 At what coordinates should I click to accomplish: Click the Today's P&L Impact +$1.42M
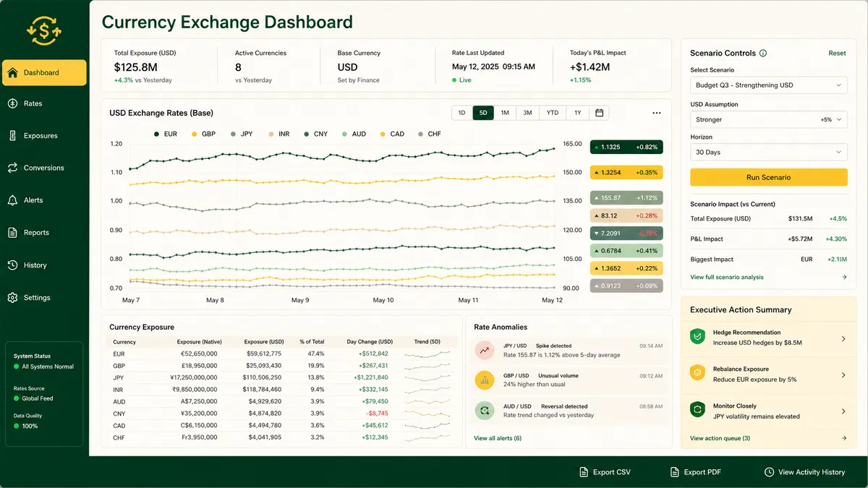click(590, 67)
